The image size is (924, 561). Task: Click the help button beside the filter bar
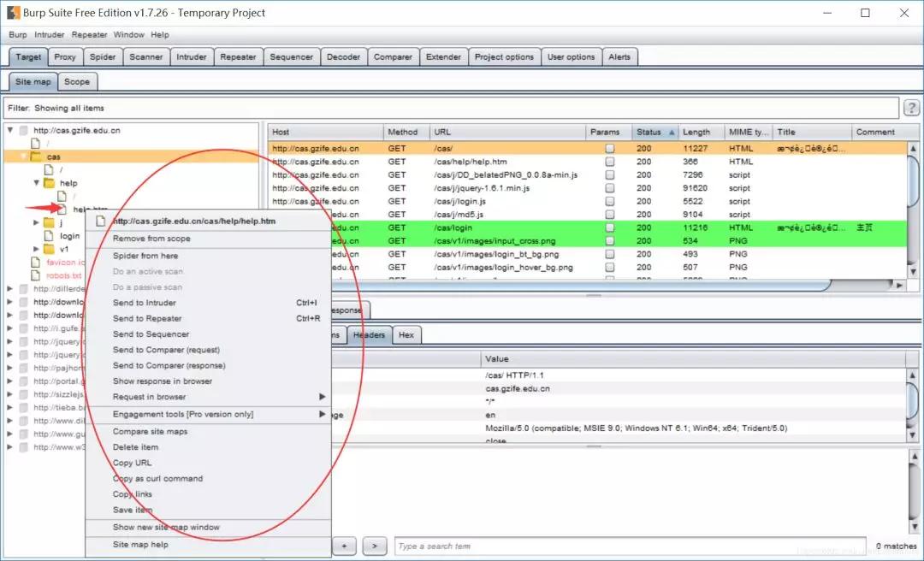912,108
